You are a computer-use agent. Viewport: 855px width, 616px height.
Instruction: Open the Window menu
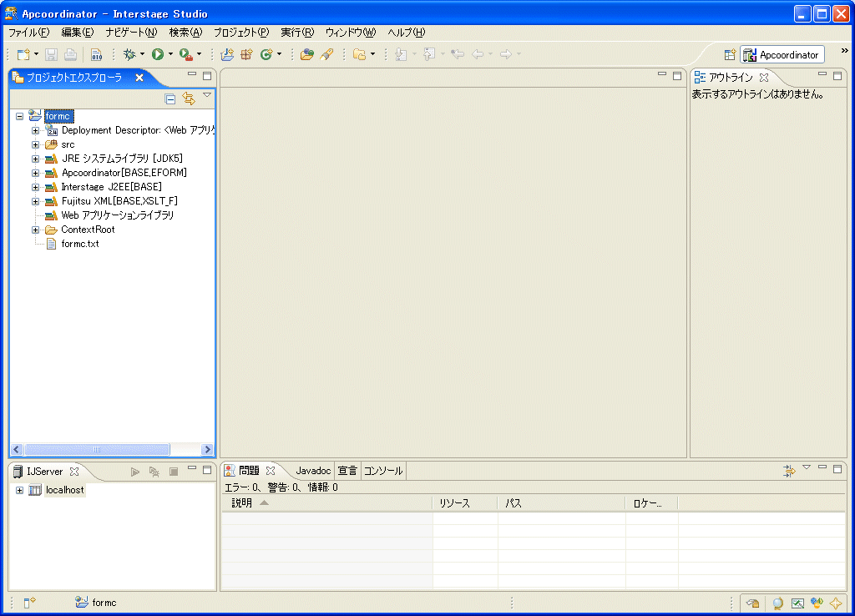coord(351,33)
